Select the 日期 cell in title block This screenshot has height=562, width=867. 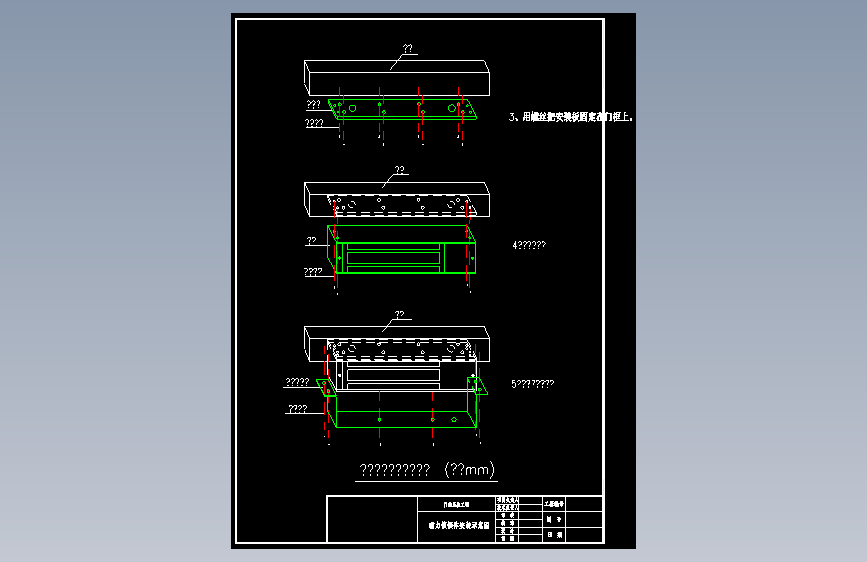(553, 535)
